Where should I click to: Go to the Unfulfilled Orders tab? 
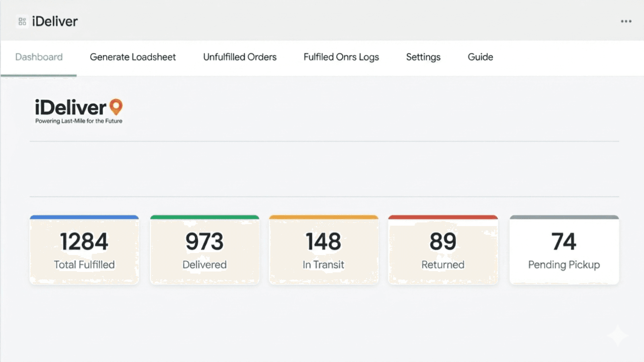click(240, 57)
